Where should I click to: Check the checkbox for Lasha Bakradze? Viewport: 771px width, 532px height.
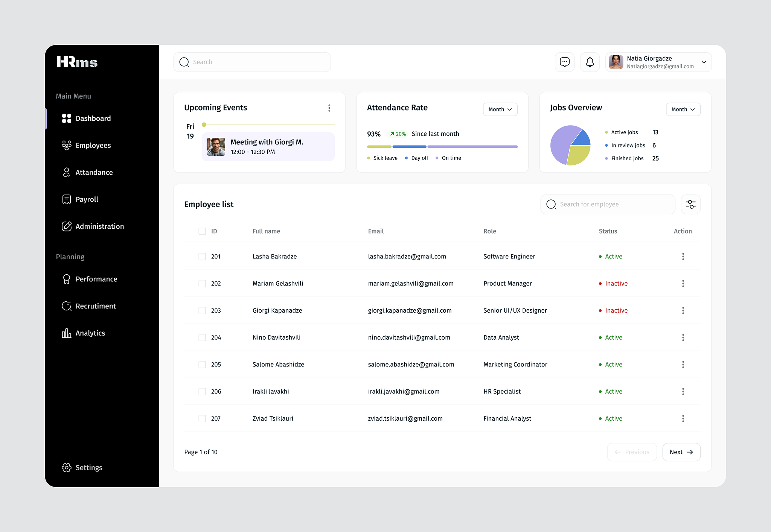click(x=202, y=256)
